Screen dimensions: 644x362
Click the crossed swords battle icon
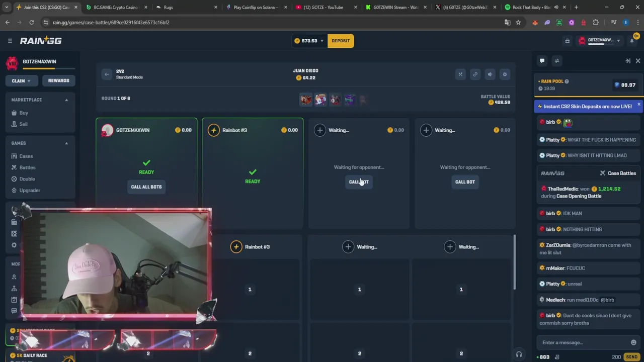coord(460,74)
